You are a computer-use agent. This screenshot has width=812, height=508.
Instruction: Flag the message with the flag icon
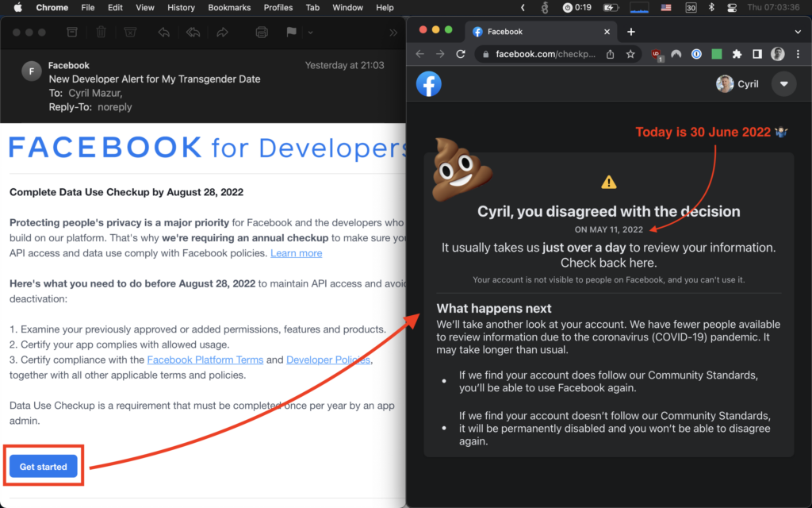292,32
